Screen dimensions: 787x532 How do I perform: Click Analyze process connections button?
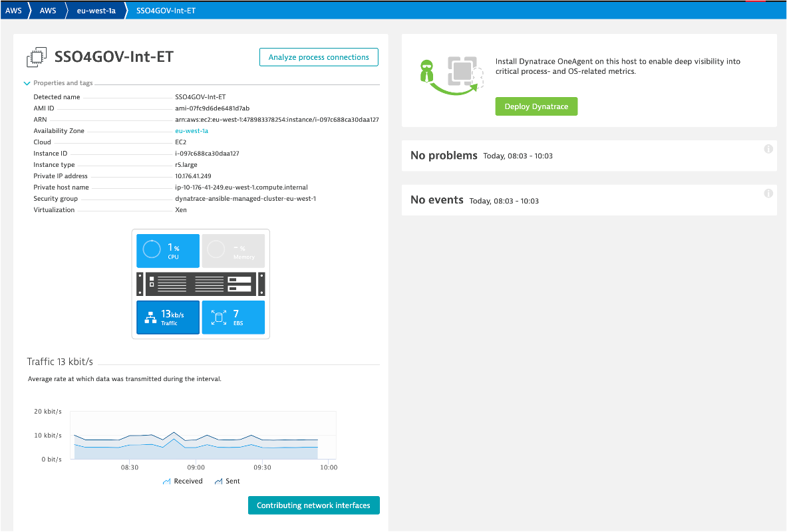tap(319, 57)
